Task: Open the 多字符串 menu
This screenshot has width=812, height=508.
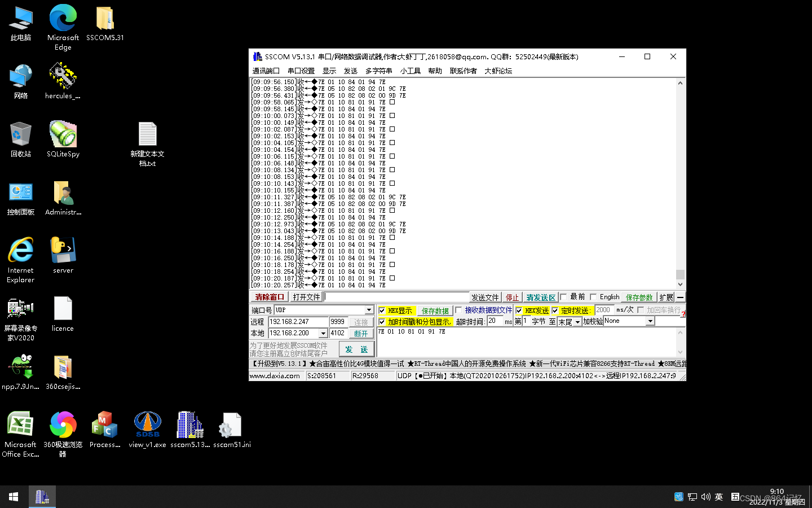Action: click(378, 71)
